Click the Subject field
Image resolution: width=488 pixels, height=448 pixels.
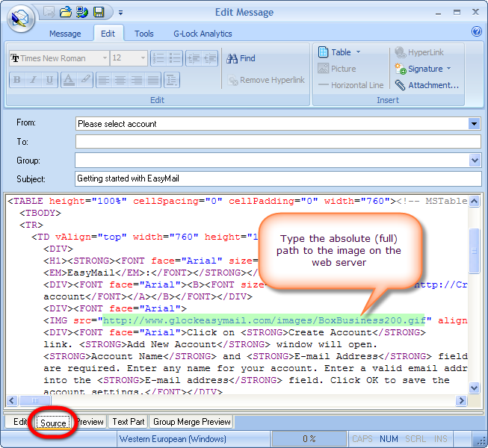(x=278, y=178)
